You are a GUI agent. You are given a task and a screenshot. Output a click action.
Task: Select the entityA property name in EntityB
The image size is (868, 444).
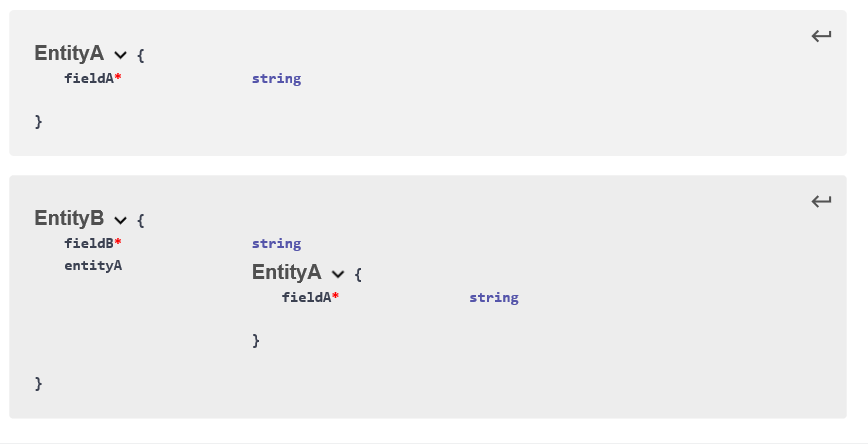pos(93,265)
